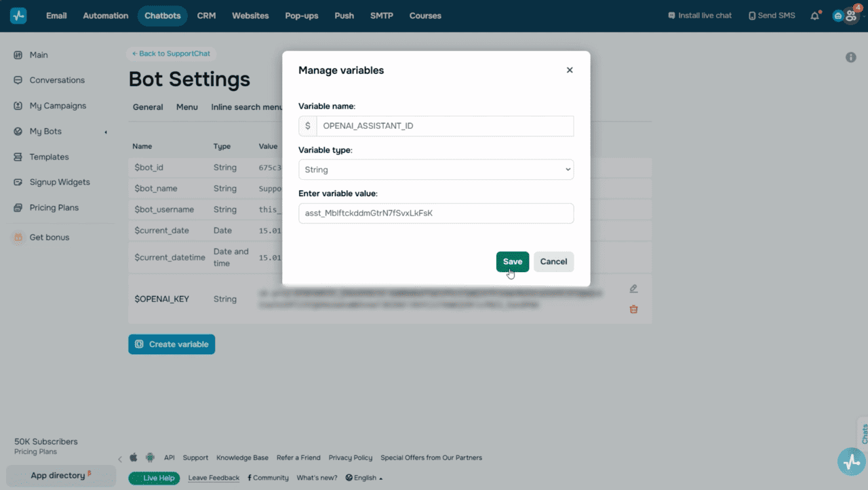Click the $OPENAI_KEY variable name
Viewport: 868px width, 490px height.
click(161, 299)
